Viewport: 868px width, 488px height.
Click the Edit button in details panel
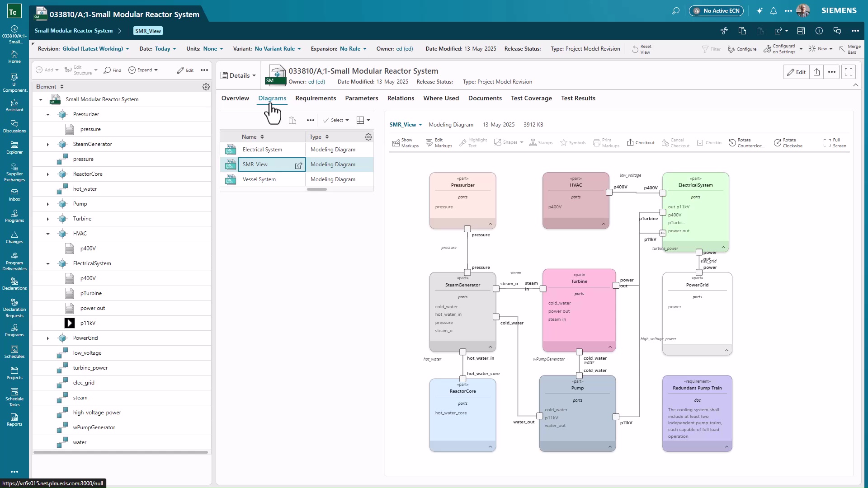click(796, 72)
